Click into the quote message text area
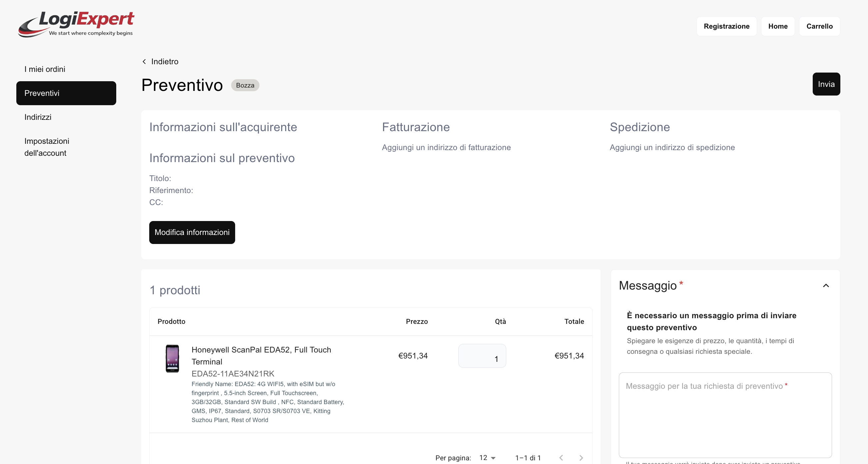Screen dimensions: 868x464 pos(725,415)
